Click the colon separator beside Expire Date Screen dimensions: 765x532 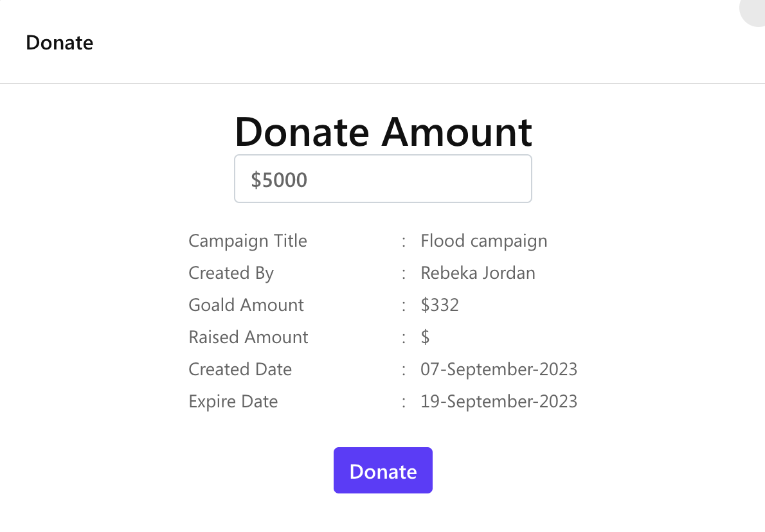tap(404, 402)
